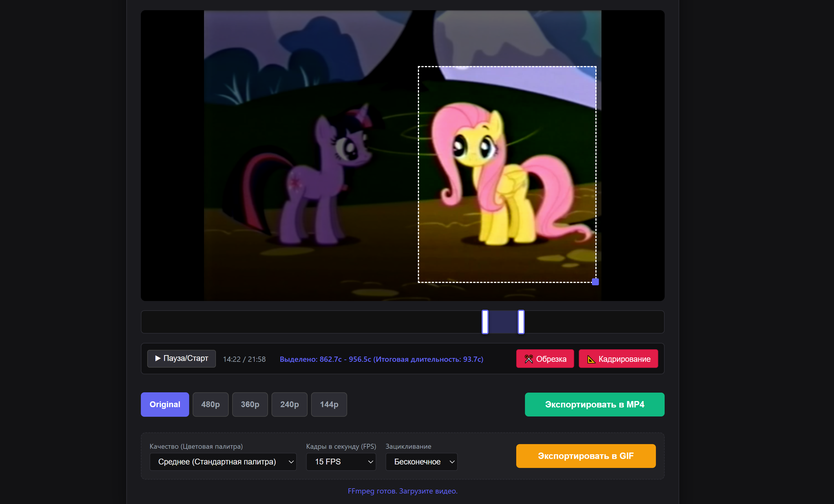Click the Качество (Цветовая палитра) label
834x504 pixels.
click(196, 446)
